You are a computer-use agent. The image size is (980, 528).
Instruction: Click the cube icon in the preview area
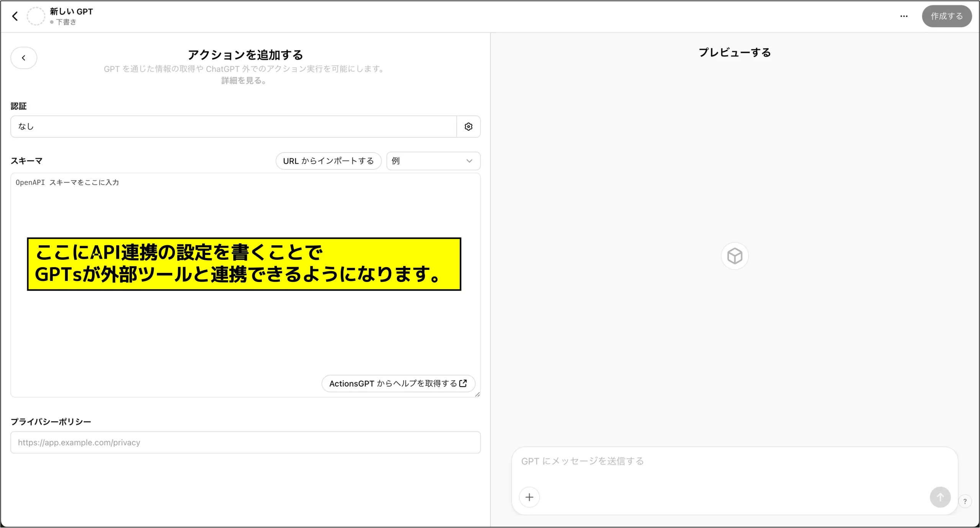tap(734, 256)
